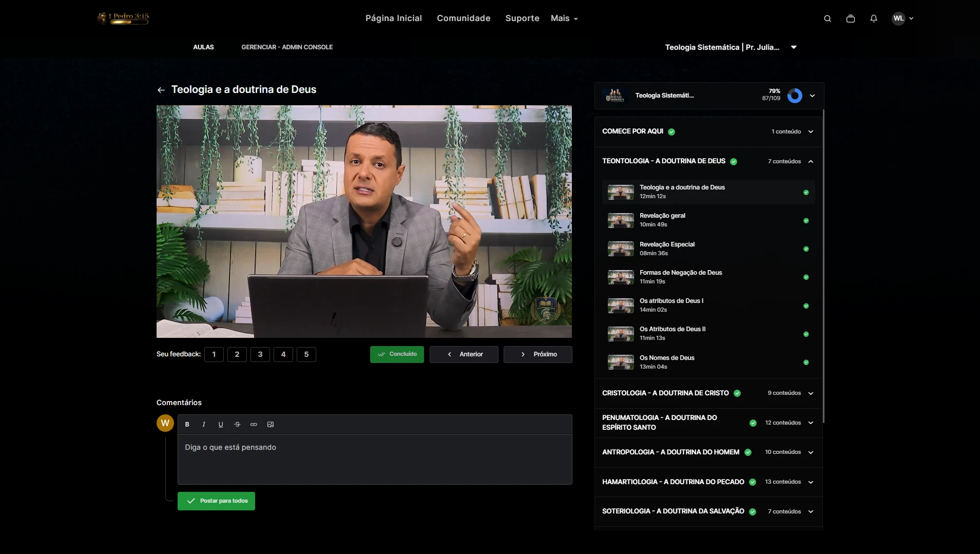Go back using the arrow beside lesson title
980x554 pixels.
coord(161,90)
